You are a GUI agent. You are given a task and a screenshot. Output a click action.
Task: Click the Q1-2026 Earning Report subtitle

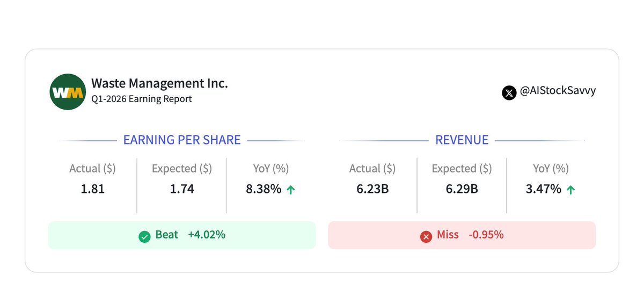[x=142, y=99]
